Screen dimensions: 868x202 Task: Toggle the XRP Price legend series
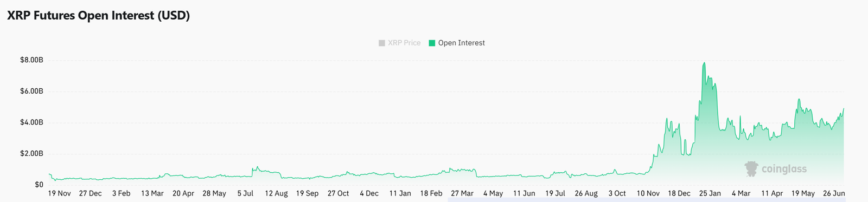399,43
